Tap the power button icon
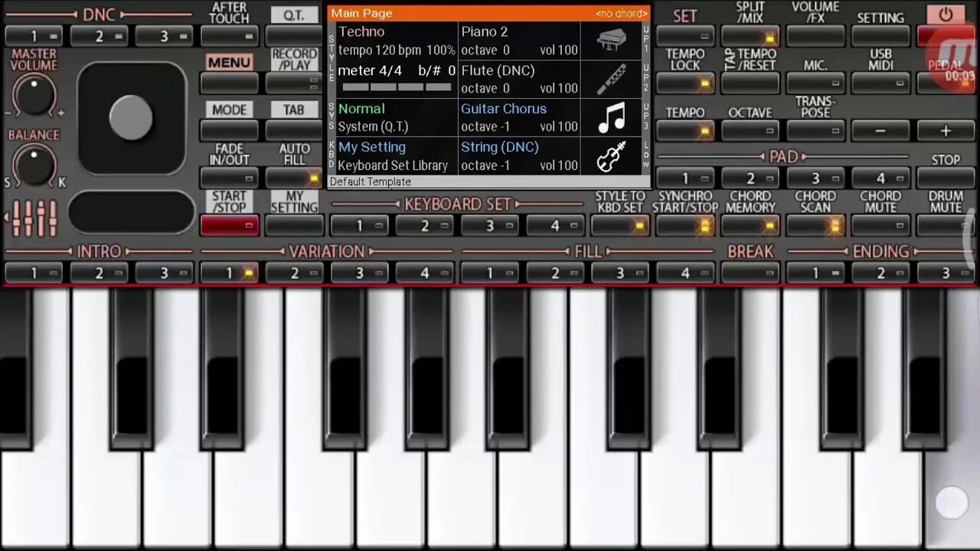Image resolution: width=980 pixels, height=551 pixels. pos(946,15)
